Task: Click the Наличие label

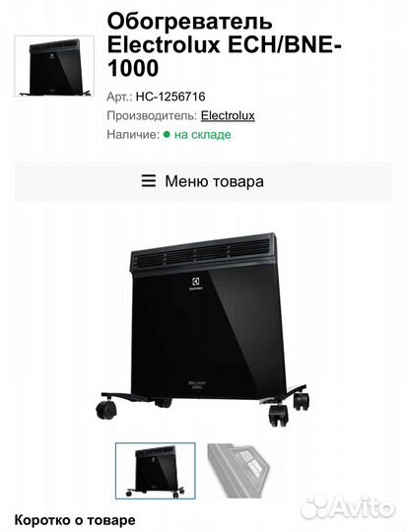Action: click(x=133, y=134)
